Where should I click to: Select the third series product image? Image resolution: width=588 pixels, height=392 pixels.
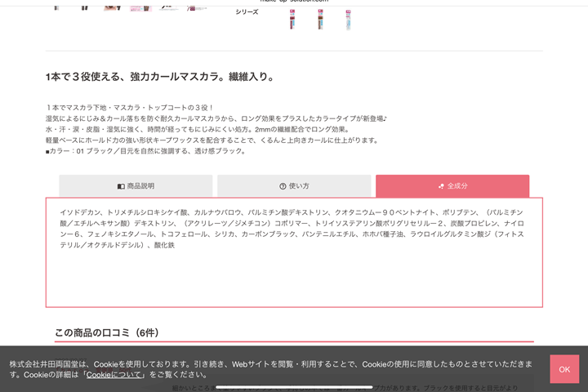point(348,18)
